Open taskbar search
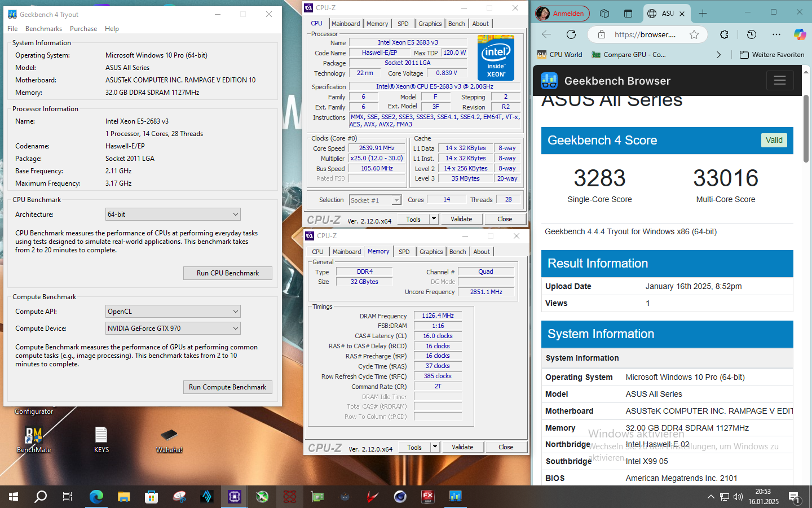812x508 pixels. coord(41,497)
